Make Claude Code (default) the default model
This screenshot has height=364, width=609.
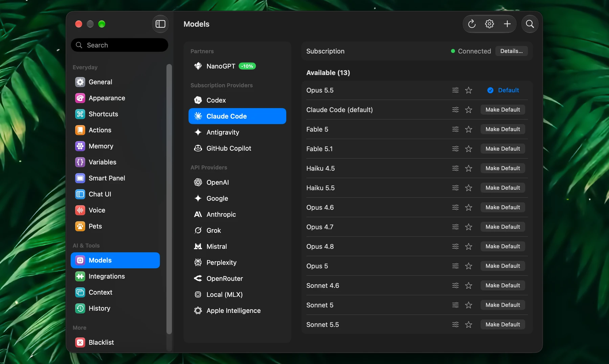tap(502, 110)
